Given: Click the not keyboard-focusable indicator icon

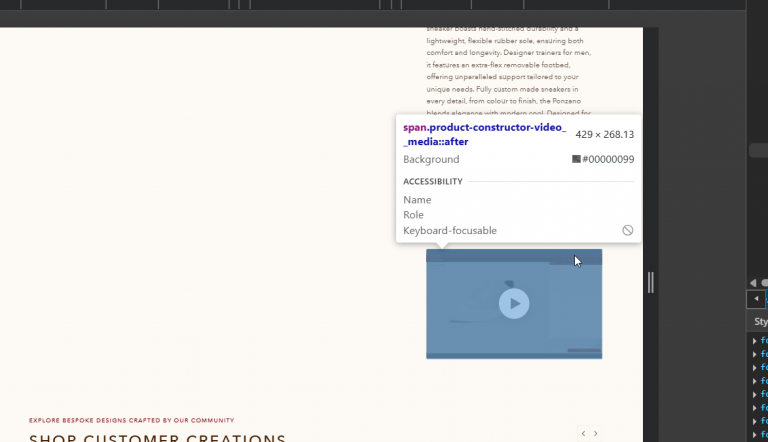Looking at the screenshot, I should coord(627,230).
